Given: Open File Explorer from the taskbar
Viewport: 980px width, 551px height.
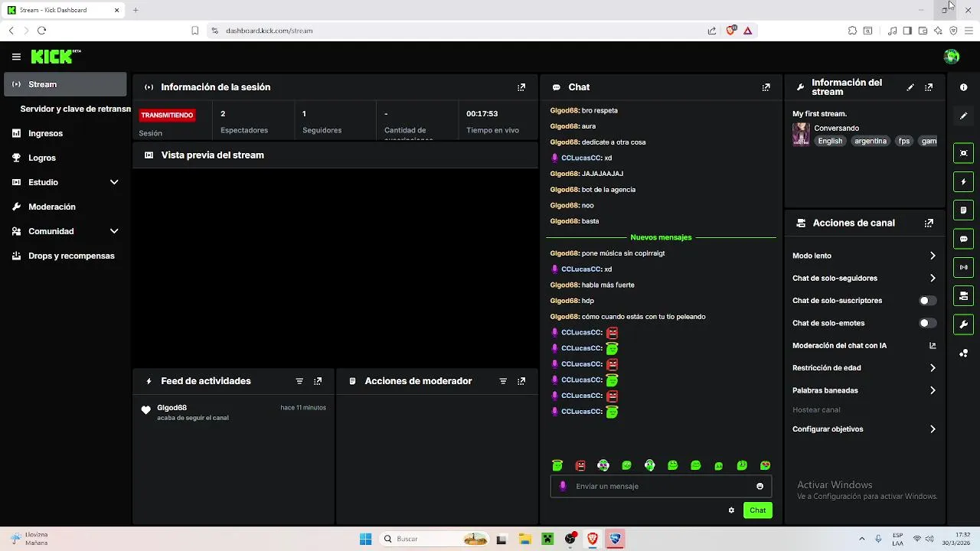Looking at the screenshot, I should pyautogui.click(x=524, y=539).
